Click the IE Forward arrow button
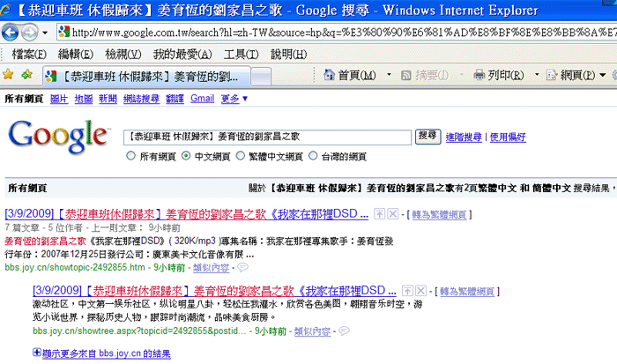 [x=29, y=33]
